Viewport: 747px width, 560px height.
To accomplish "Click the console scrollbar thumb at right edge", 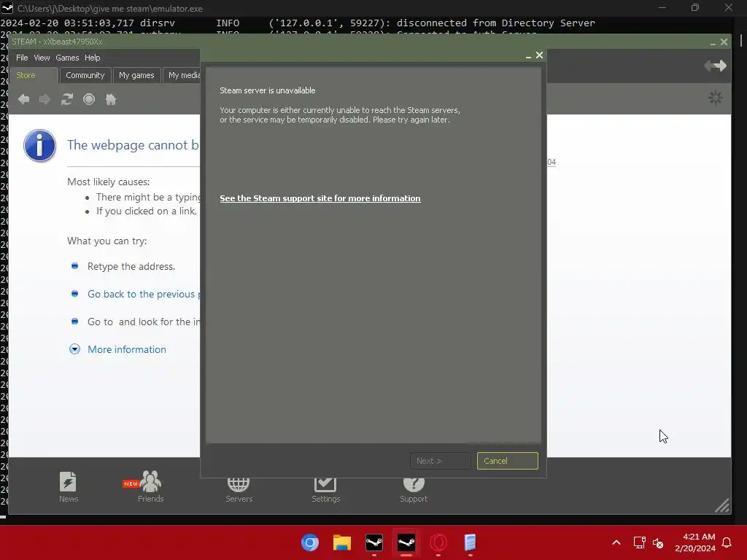I will click(741, 39).
